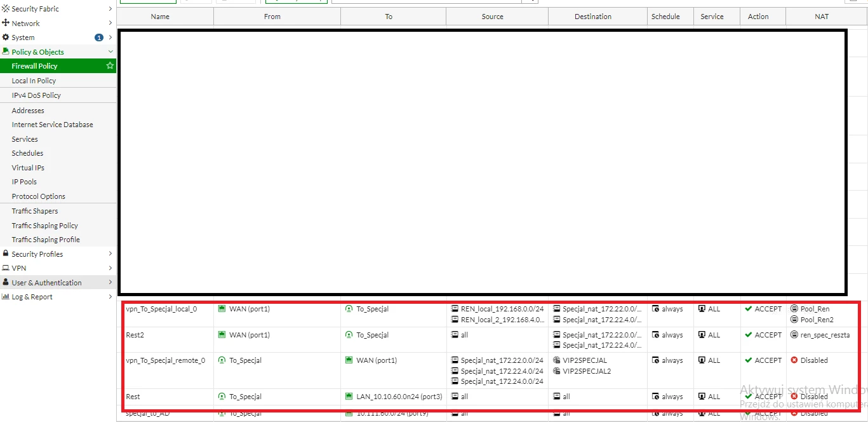Click the WAN port icon in the vpn_To_Specjal_remote_0 To cell

[349, 360]
